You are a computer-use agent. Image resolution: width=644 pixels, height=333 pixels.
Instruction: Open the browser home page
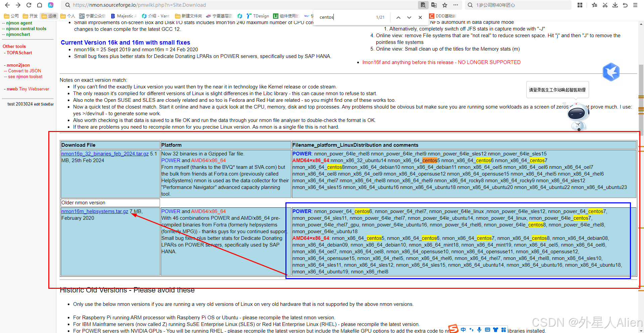pyautogui.click(x=40, y=5)
